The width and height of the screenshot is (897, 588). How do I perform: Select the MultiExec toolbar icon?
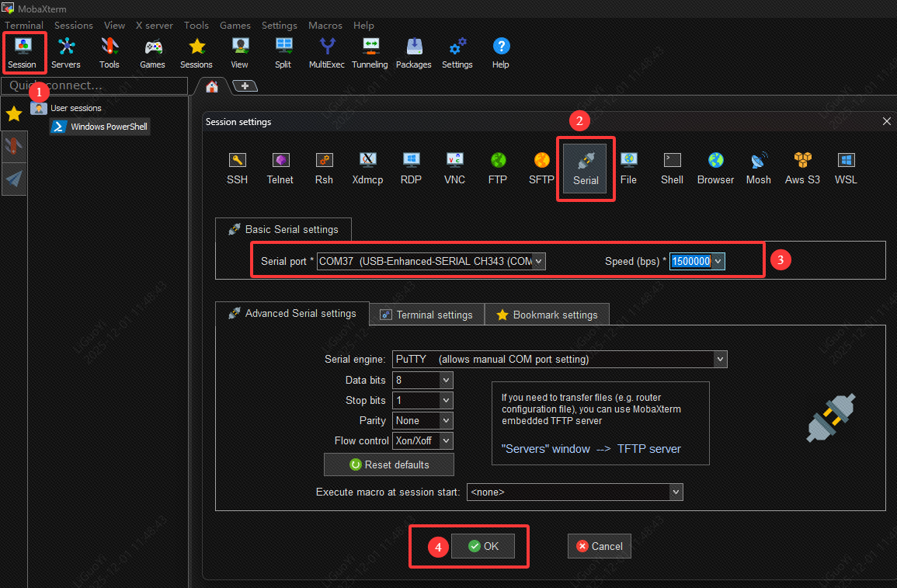point(326,52)
